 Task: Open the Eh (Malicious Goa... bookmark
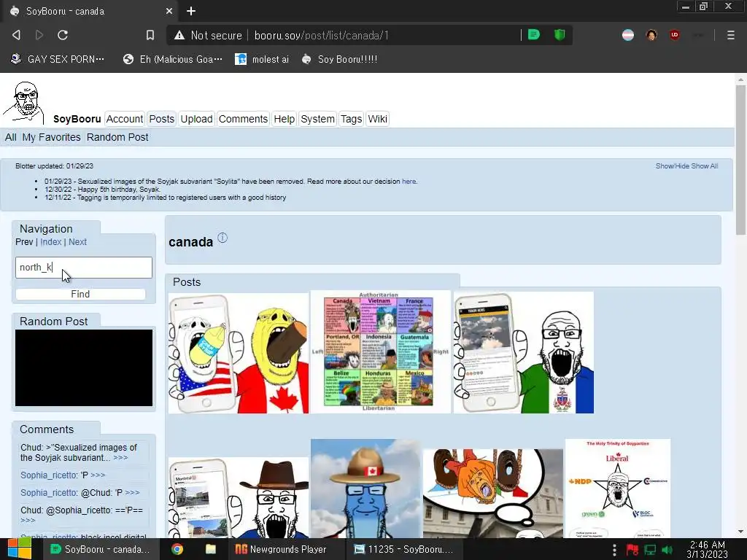tap(172, 59)
